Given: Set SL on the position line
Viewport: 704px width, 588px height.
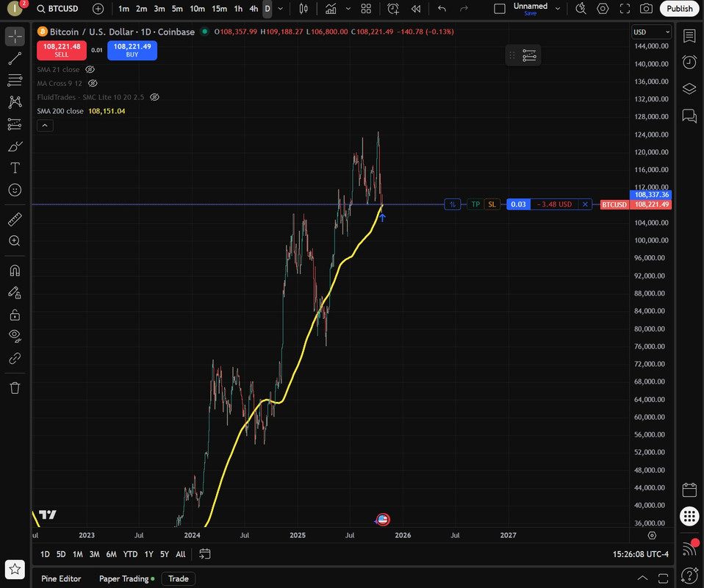Looking at the screenshot, I should pyautogui.click(x=492, y=204).
